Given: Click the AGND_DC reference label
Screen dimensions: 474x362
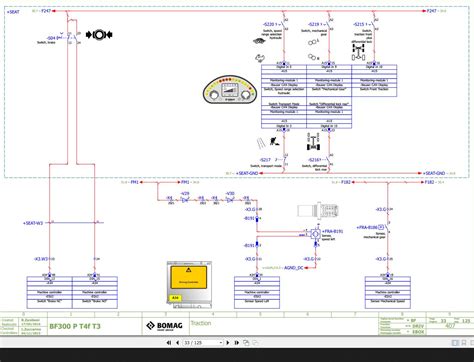Looking at the screenshot, I should 294,268.
